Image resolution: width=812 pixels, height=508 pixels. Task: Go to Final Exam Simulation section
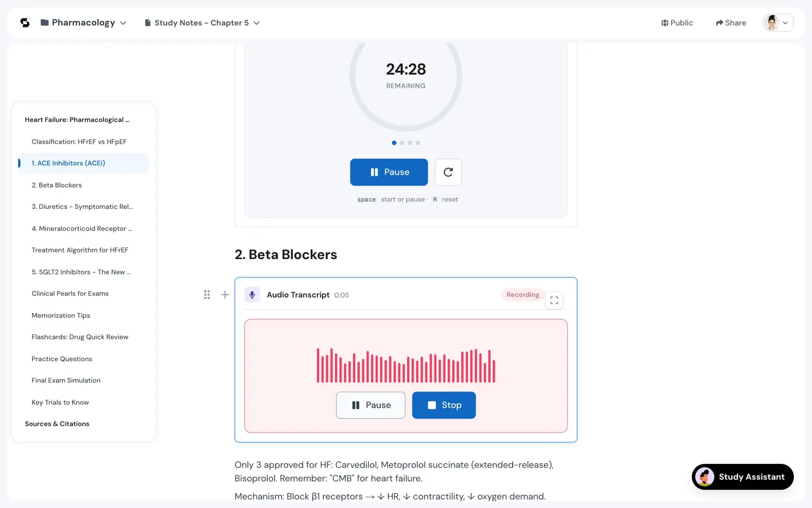(66, 380)
